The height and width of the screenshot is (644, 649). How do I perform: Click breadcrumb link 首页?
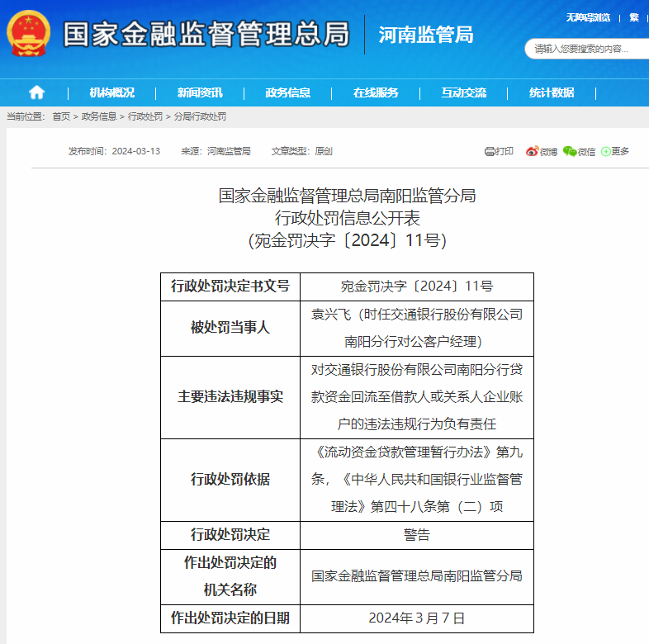[61, 116]
